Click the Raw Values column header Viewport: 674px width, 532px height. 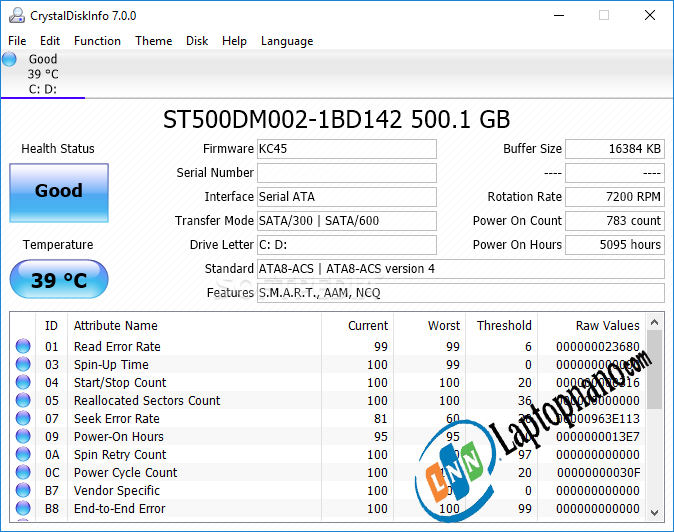point(591,326)
